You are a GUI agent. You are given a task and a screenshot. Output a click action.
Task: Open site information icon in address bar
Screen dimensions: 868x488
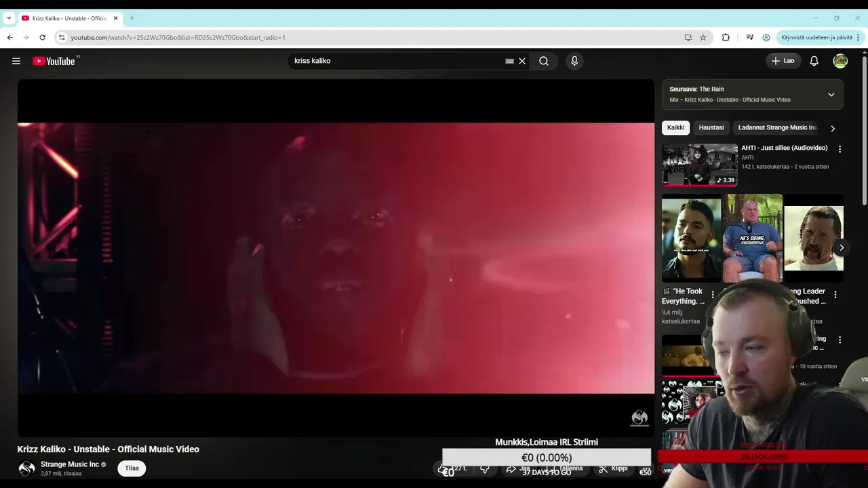[x=61, y=37]
